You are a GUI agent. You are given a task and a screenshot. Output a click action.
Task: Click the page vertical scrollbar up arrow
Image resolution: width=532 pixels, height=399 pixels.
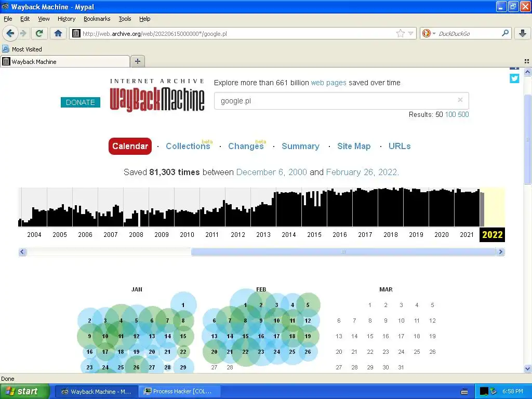[x=527, y=72]
